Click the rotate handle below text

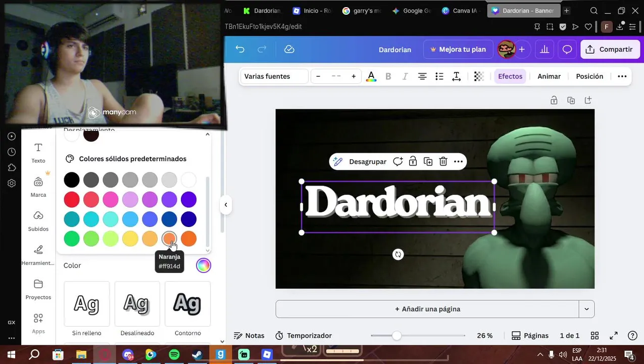tap(398, 254)
